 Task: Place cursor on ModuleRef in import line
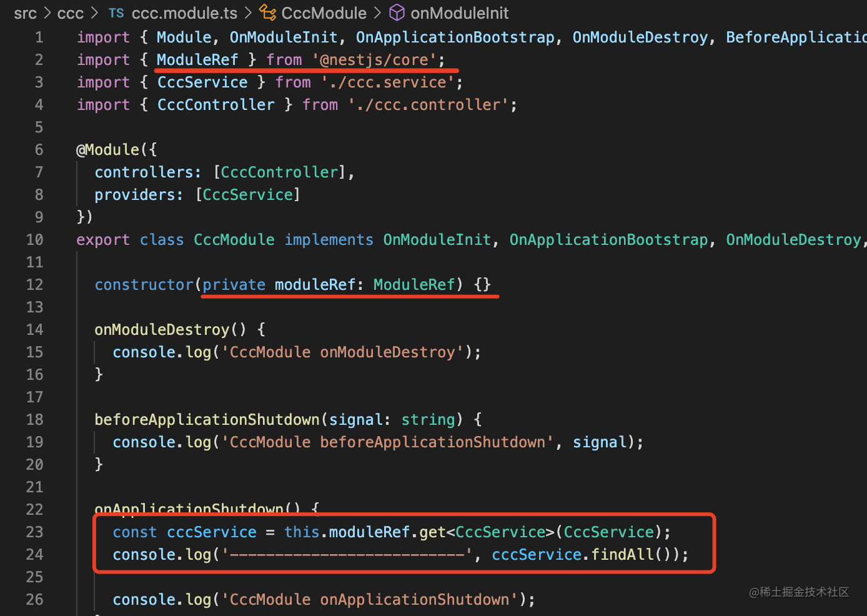tap(197, 60)
